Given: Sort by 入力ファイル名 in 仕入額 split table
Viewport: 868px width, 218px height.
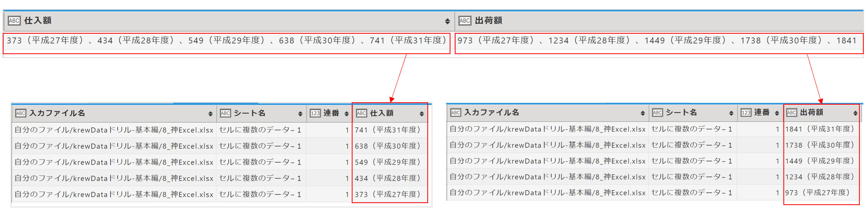Looking at the screenshot, I should pyautogui.click(x=210, y=114).
